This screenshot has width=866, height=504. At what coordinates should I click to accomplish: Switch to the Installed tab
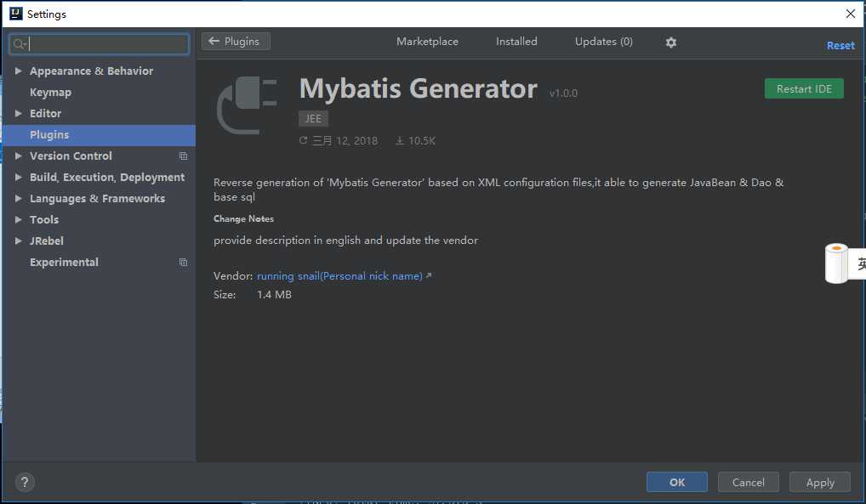pos(516,42)
